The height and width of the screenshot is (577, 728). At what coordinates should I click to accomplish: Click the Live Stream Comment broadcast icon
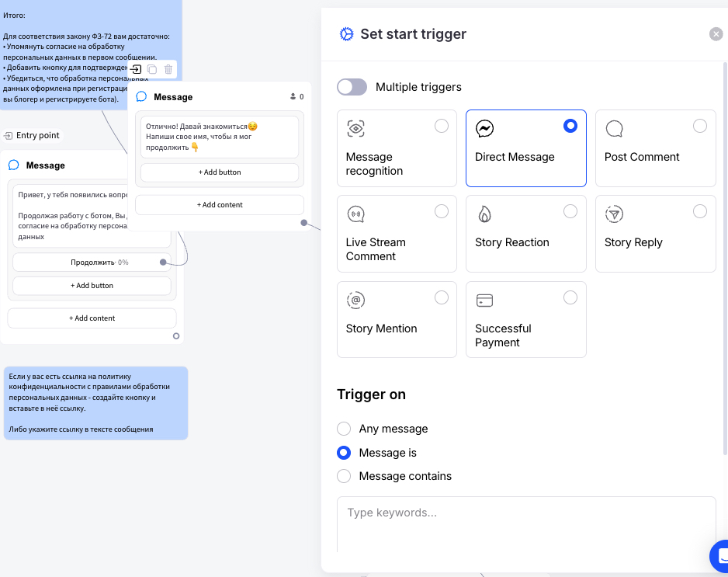point(355,214)
